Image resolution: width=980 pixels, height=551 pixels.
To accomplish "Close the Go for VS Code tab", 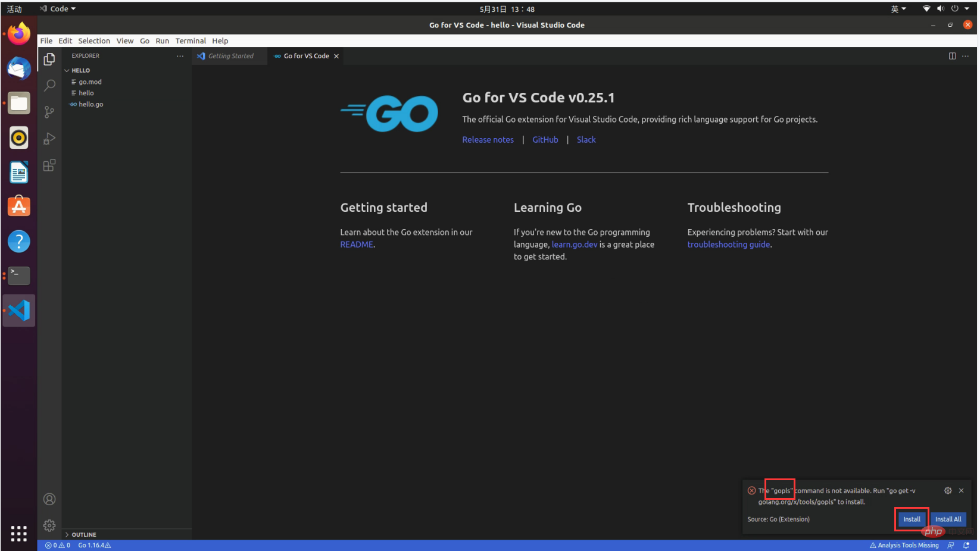I will point(336,56).
